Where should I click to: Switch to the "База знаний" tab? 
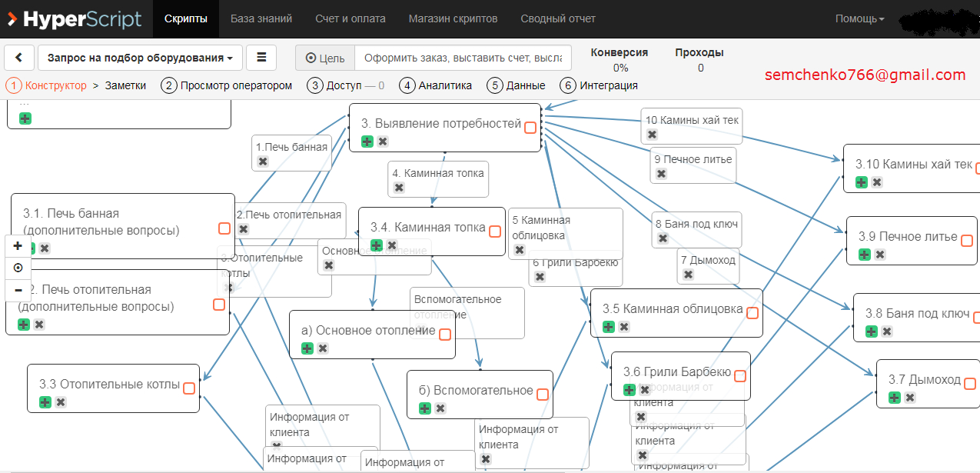point(261,18)
